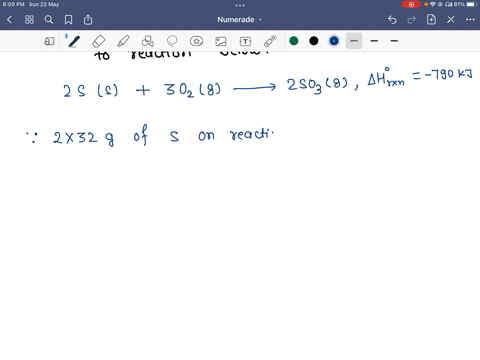480x360 pixels.
Task: Select the Lasso tool
Action: 172,41
